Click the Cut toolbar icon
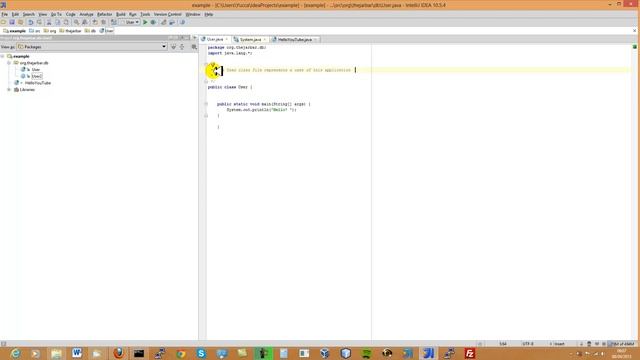 [49, 22]
